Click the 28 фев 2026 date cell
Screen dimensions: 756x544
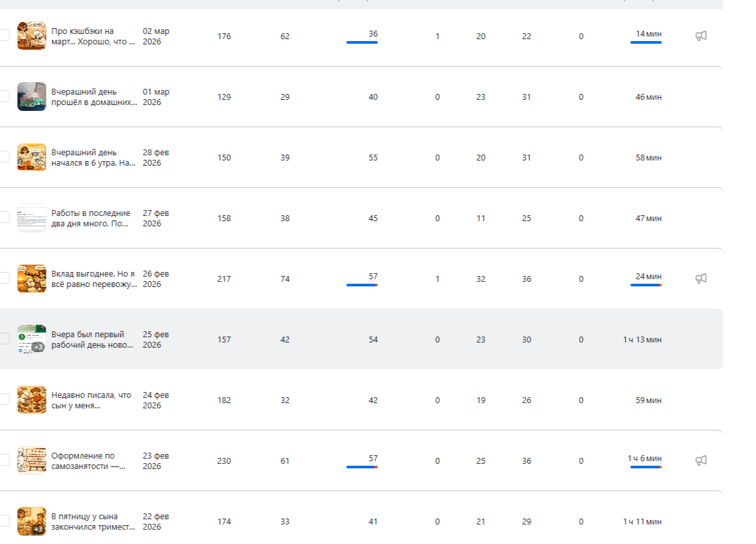pyautogui.click(x=155, y=157)
